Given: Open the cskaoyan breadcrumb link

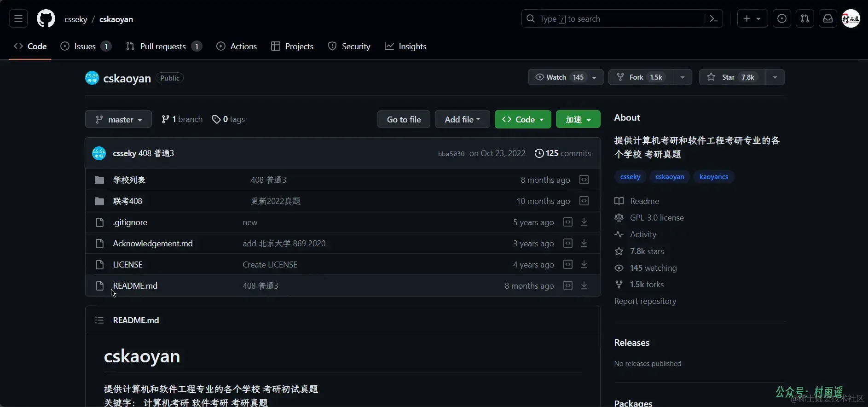Looking at the screenshot, I should point(116,19).
